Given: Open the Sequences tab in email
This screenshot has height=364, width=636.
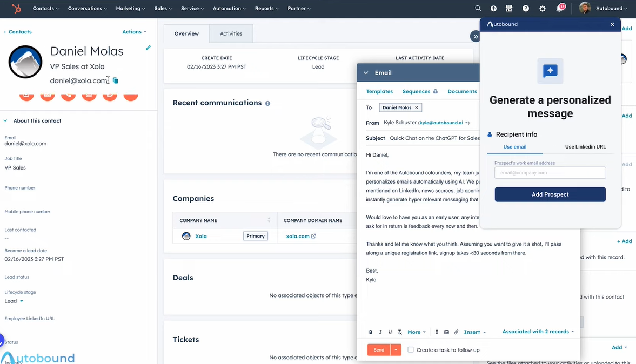Looking at the screenshot, I should point(420,92).
